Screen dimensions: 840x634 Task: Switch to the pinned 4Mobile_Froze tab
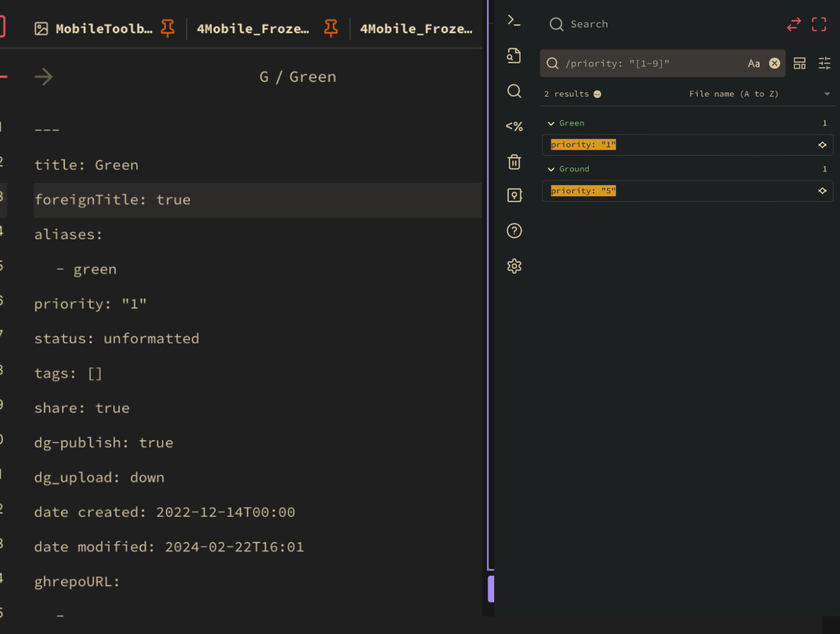(x=253, y=28)
